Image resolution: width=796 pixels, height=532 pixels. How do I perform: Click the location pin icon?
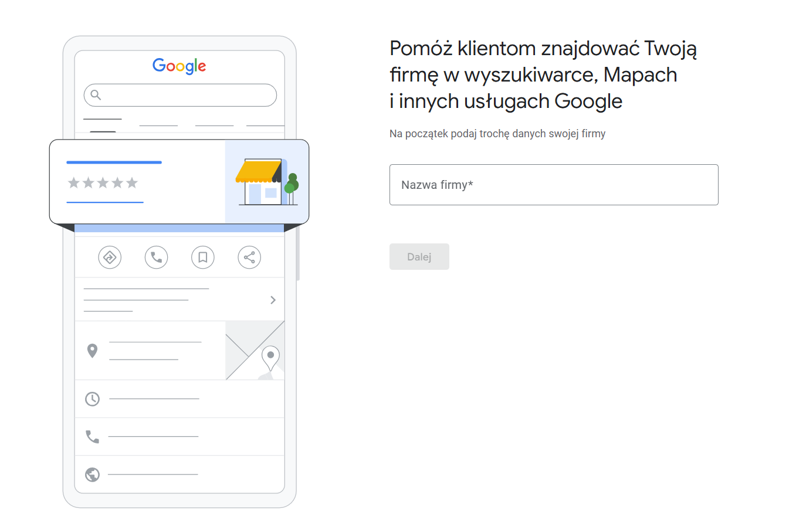pos(92,351)
